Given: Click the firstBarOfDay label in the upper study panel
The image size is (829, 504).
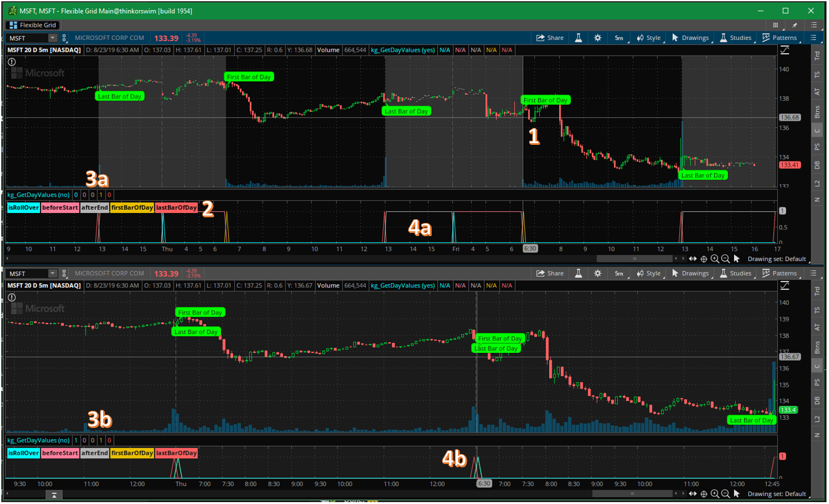Looking at the screenshot, I should coord(131,207).
